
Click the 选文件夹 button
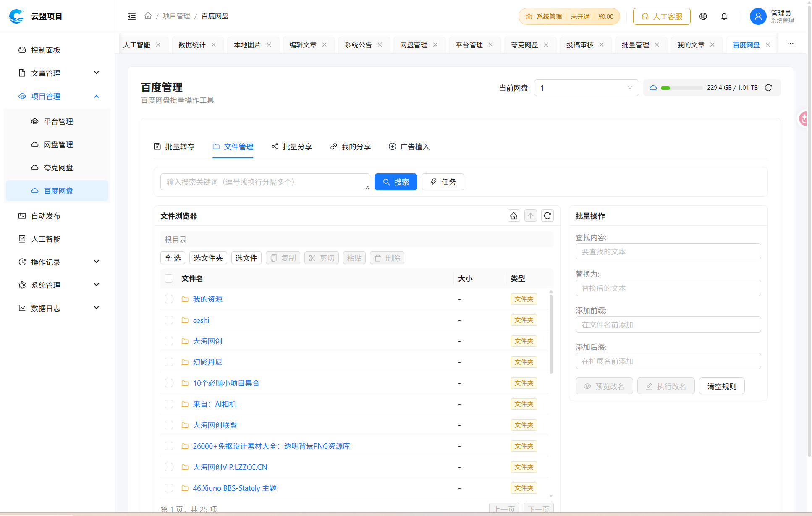click(208, 258)
